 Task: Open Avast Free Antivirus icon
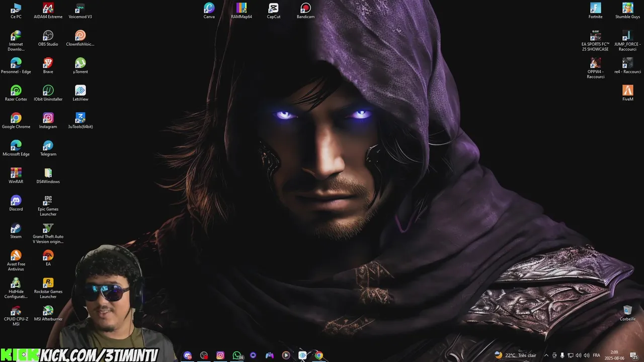16,260
